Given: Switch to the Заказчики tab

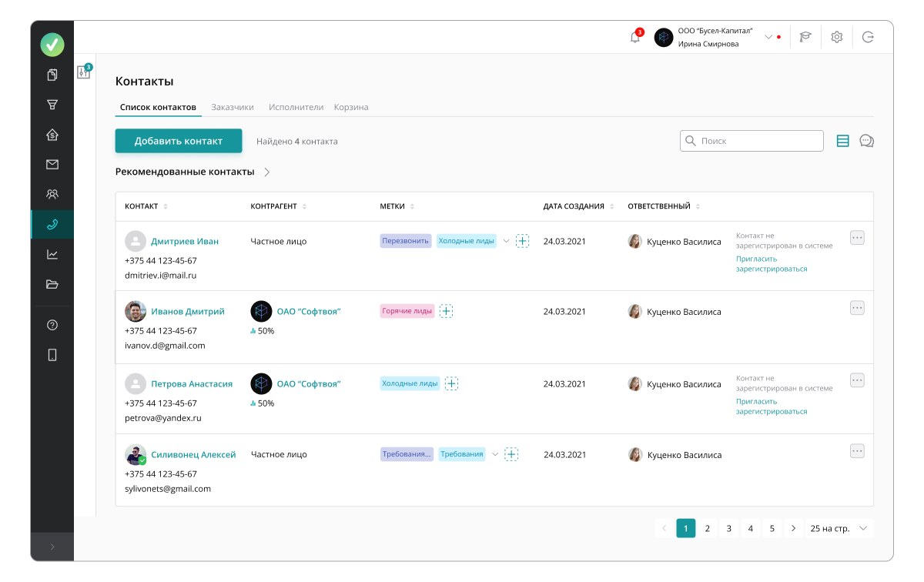Looking at the screenshot, I should 233,107.
